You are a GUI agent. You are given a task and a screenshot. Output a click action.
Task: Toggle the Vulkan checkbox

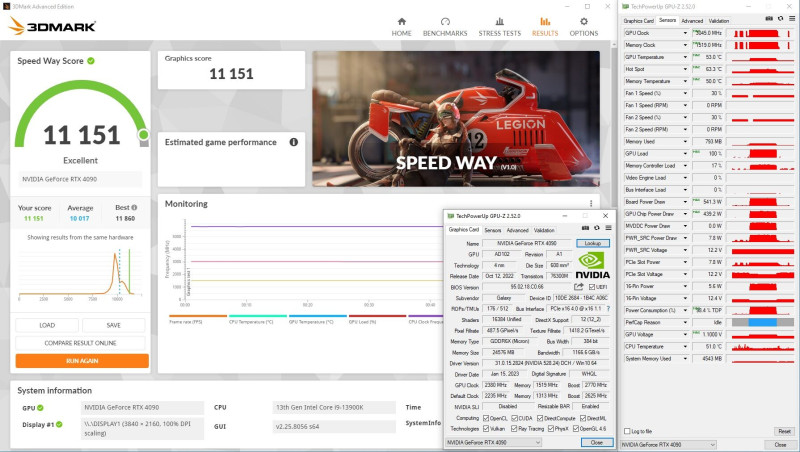486,429
